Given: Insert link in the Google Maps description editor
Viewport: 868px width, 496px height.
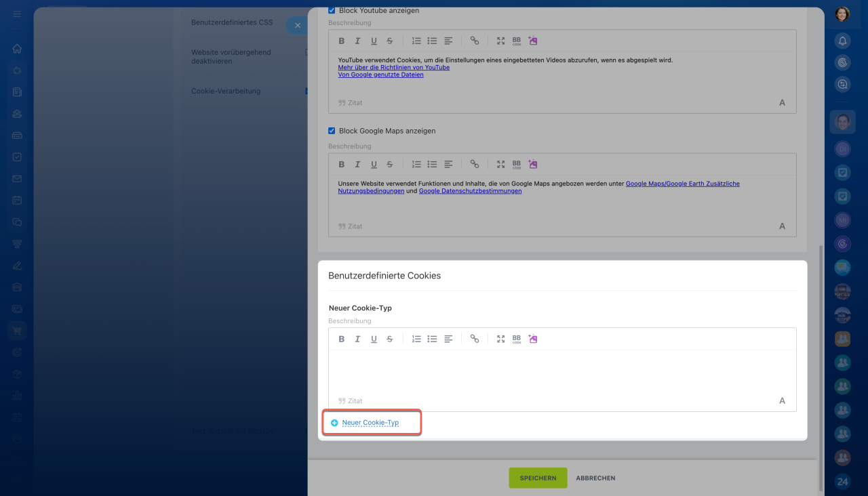Looking at the screenshot, I should [x=475, y=164].
